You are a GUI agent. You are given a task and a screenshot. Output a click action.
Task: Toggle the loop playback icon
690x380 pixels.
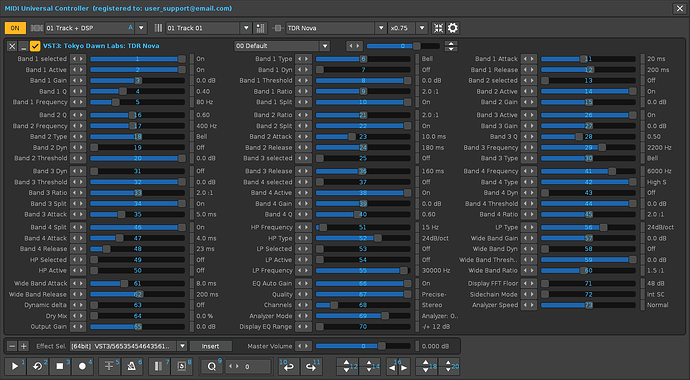click(38, 366)
